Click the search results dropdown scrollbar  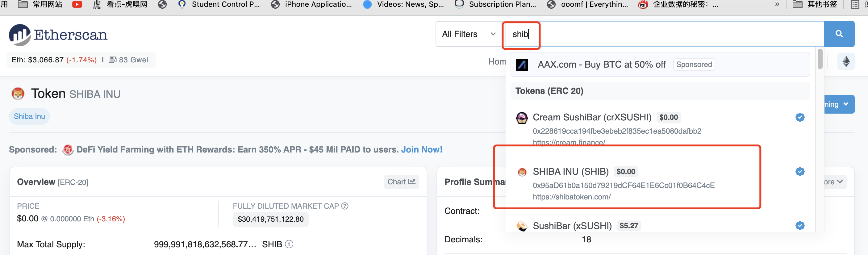(820, 59)
